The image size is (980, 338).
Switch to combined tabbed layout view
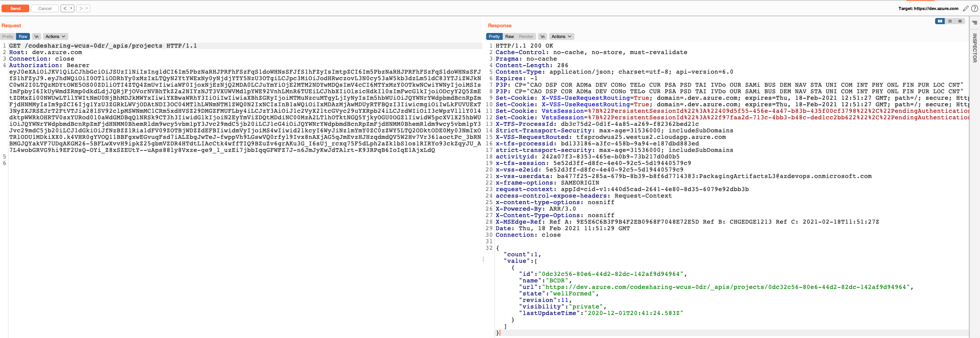[x=960, y=21]
